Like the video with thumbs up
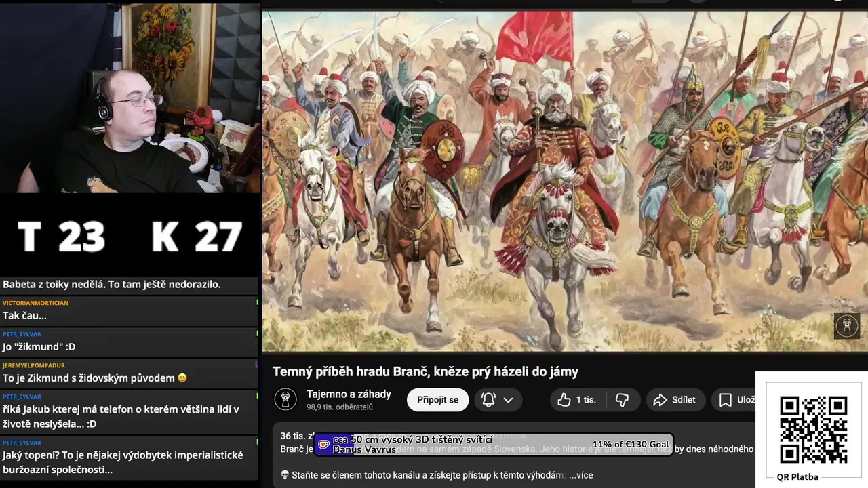The height and width of the screenshot is (488, 868). click(576, 400)
